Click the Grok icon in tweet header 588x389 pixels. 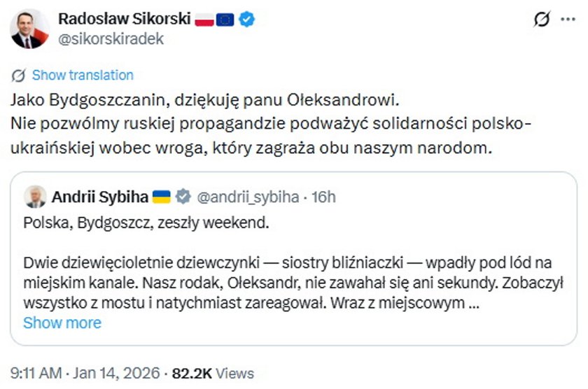[541, 20]
